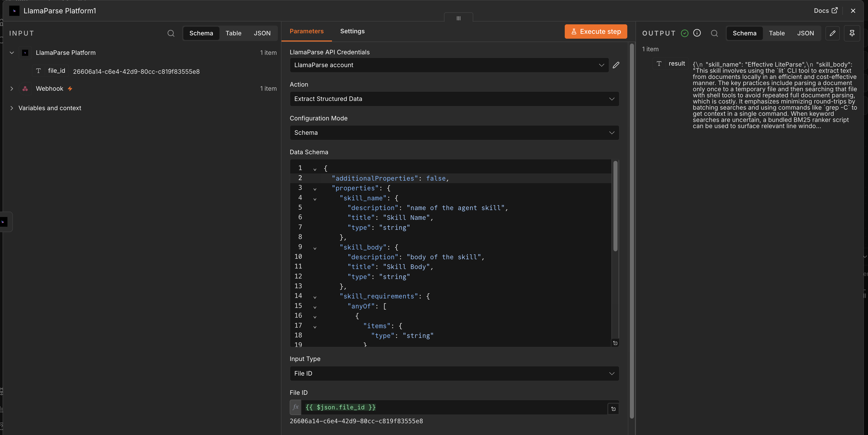The image size is (868, 435).
Task: Click the node icon on the left edge
Action: click(3, 222)
